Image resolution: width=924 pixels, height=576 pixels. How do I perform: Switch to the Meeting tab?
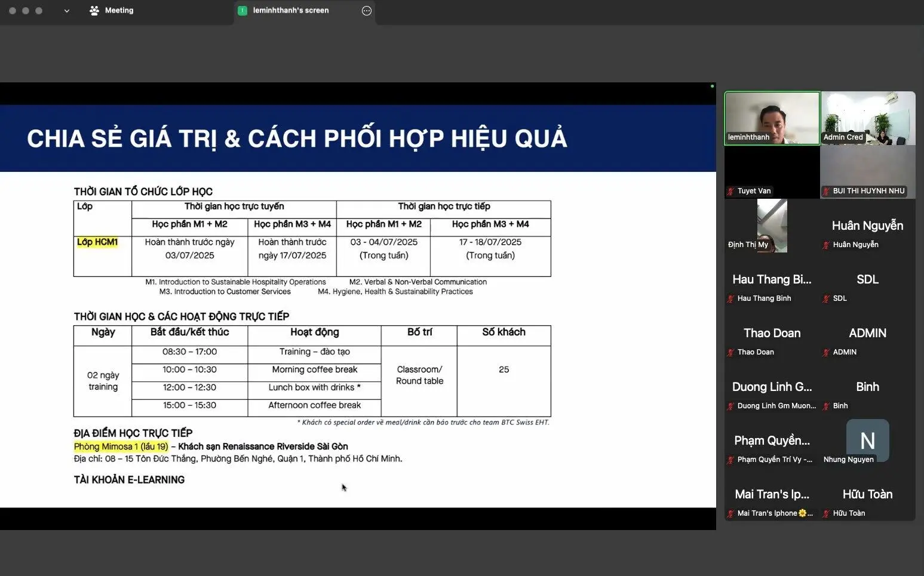point(119,11)
